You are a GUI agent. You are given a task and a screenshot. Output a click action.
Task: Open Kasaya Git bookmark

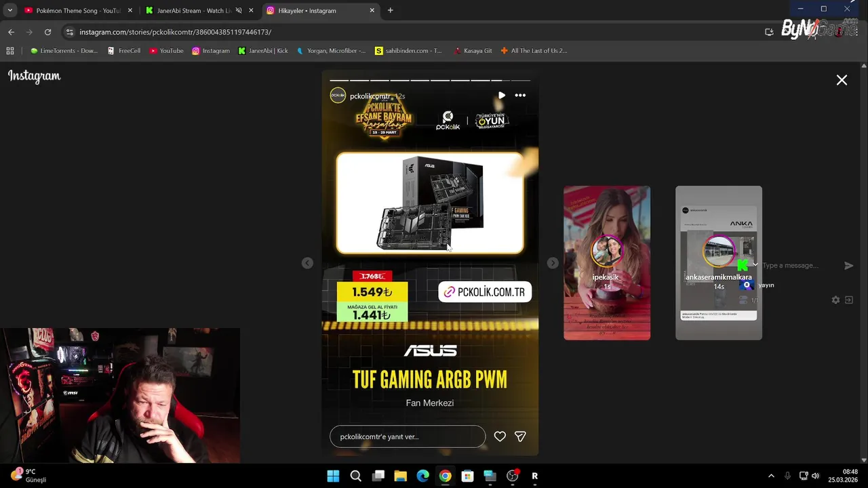pyautogui.click(x=473, y=51)
